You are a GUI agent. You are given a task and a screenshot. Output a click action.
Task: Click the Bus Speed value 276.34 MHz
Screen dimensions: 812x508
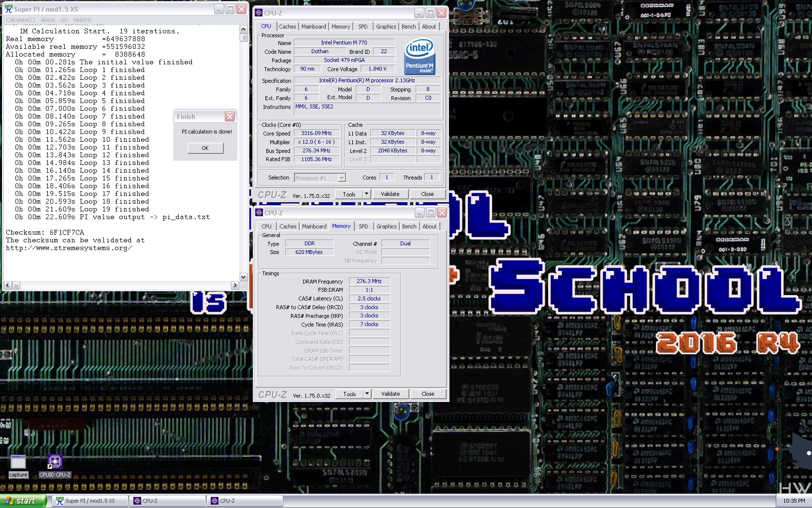pyautogui.click(x=317, y=151)
